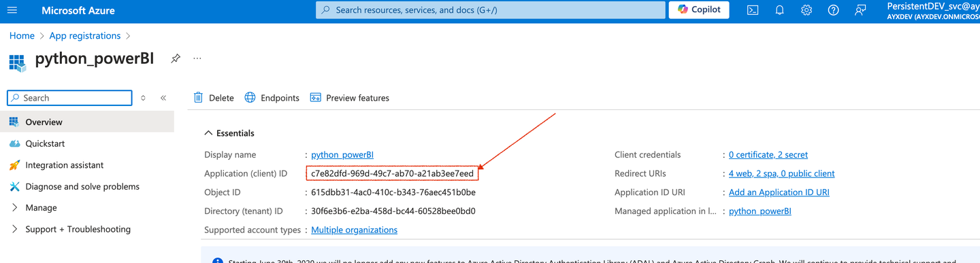Collapse the sidebar with double chevron
Viewport: 980px width, 263px height.
[163, 98]
